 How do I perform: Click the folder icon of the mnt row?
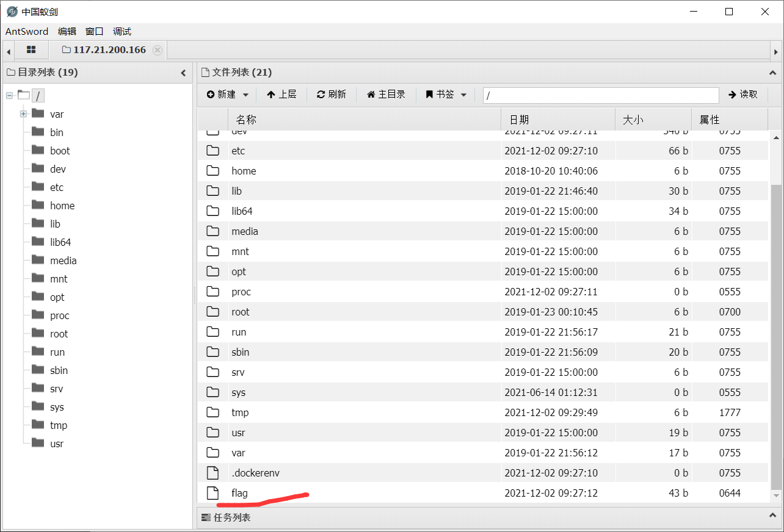pos(212,251)
